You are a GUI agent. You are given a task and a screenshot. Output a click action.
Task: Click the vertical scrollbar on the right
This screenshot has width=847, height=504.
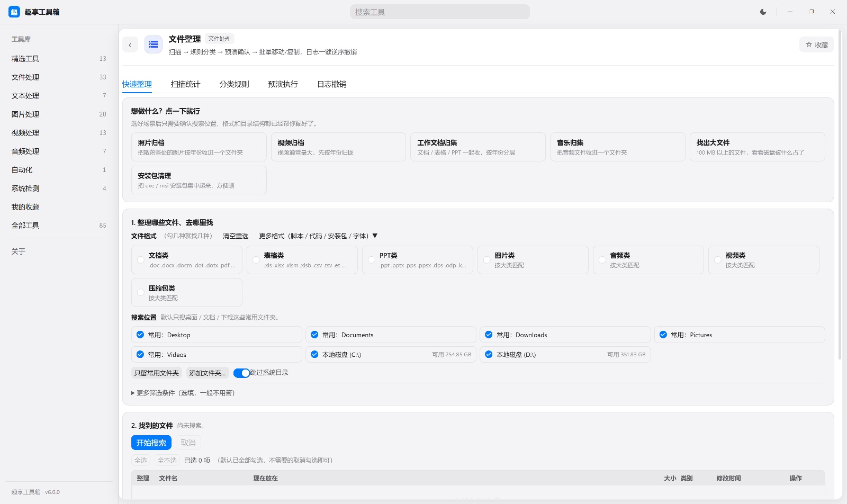click(x=840, y=196)
